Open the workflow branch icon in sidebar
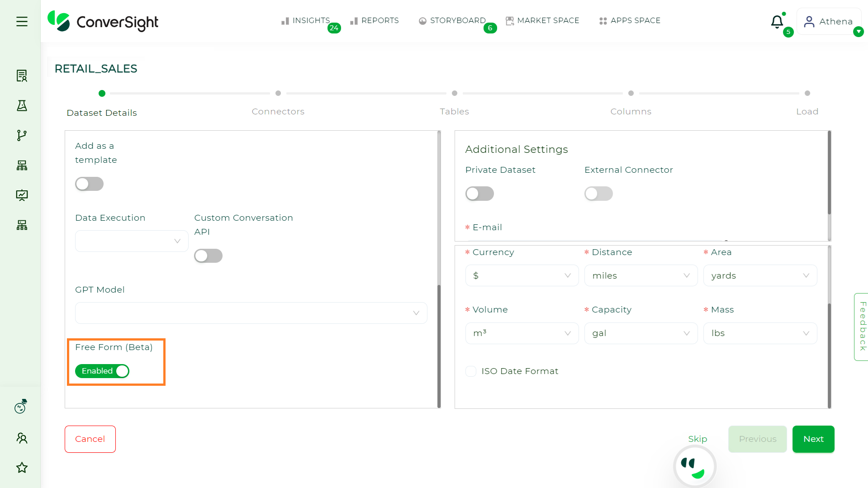Image resolution: width=868 pixels, height=488 pixels. (22, 135)
